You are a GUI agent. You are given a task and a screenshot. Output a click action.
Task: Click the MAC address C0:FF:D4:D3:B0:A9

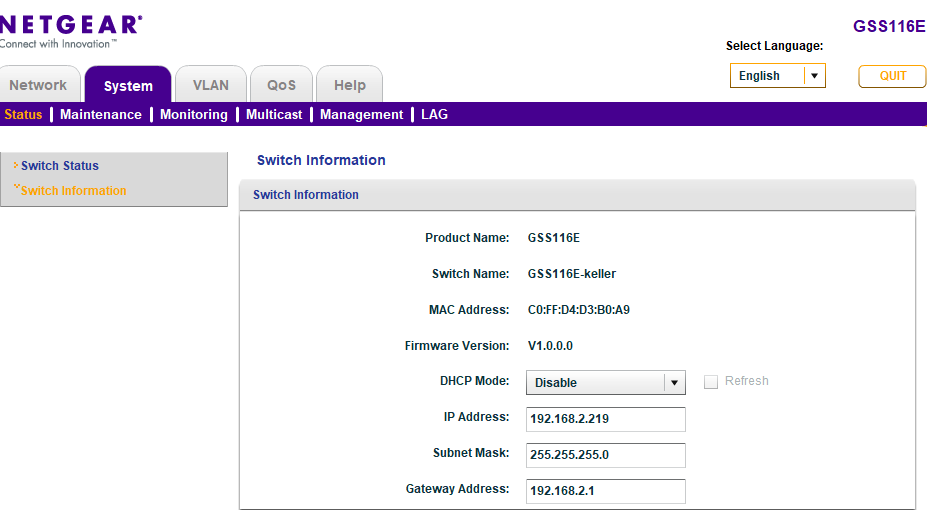[579, 310]
